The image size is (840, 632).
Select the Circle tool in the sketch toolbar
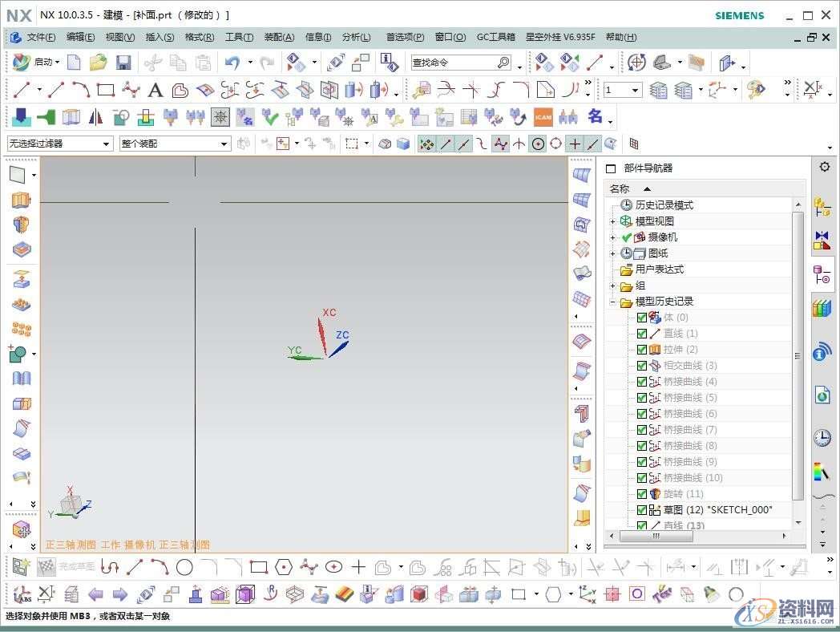[x=184, y=568]
